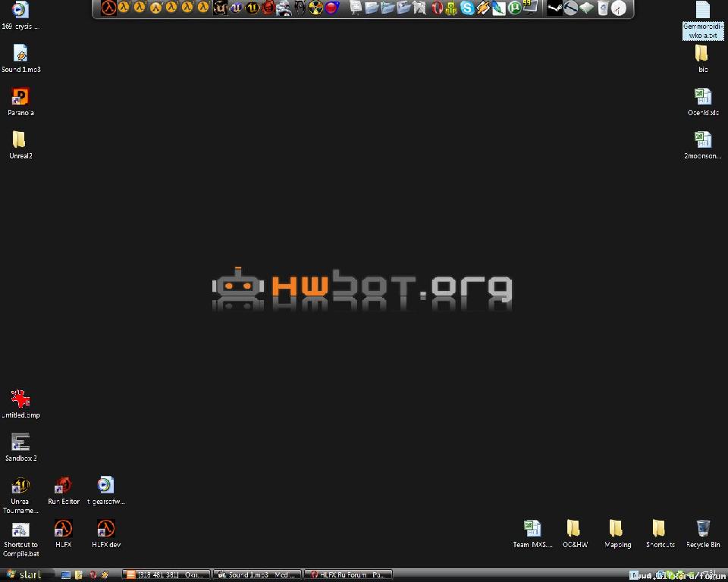Open the hammer editor icon in dock
This screenshot has height=582, width=728.
(x=570, y=8)
